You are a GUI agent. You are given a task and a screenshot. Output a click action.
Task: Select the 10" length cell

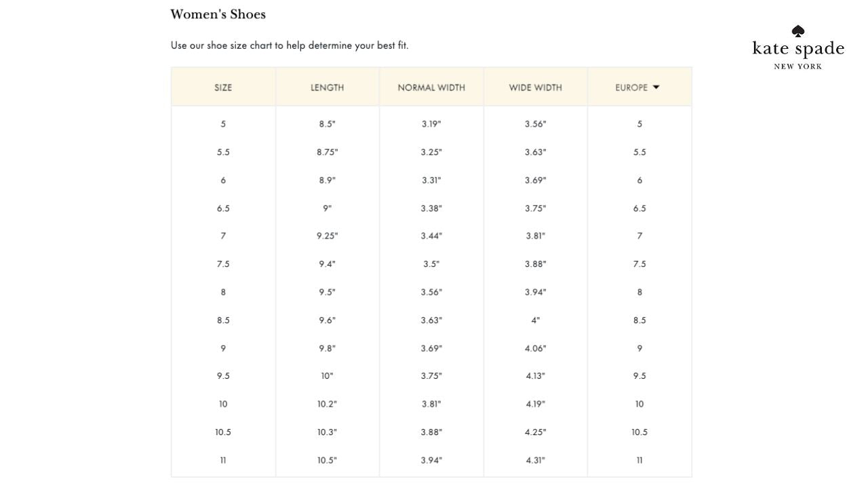coord(328,376)
